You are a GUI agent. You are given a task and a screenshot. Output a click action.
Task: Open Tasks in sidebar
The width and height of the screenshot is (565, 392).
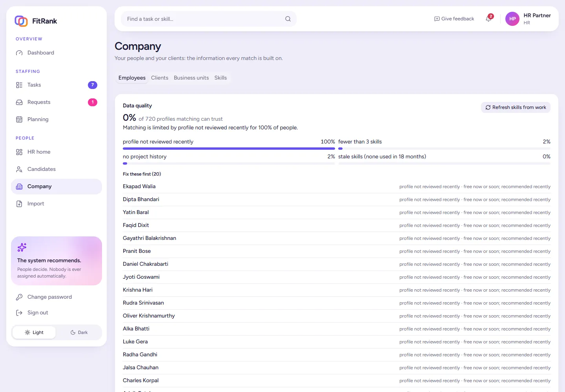point(56,85)
